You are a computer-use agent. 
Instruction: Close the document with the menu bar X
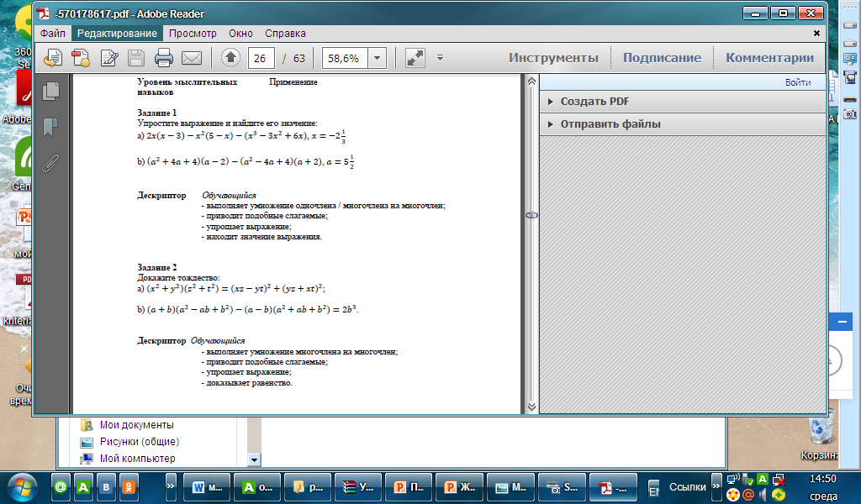click(x=816, y=34)
